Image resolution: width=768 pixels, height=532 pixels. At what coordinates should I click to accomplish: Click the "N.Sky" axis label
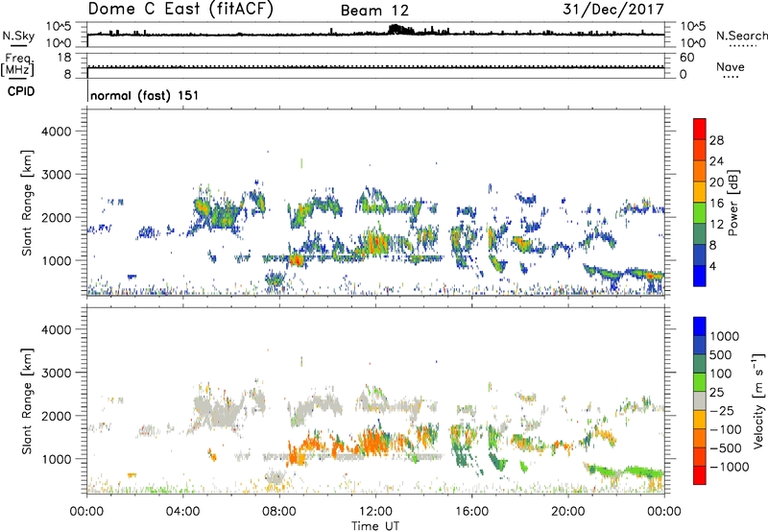point(18,36)
